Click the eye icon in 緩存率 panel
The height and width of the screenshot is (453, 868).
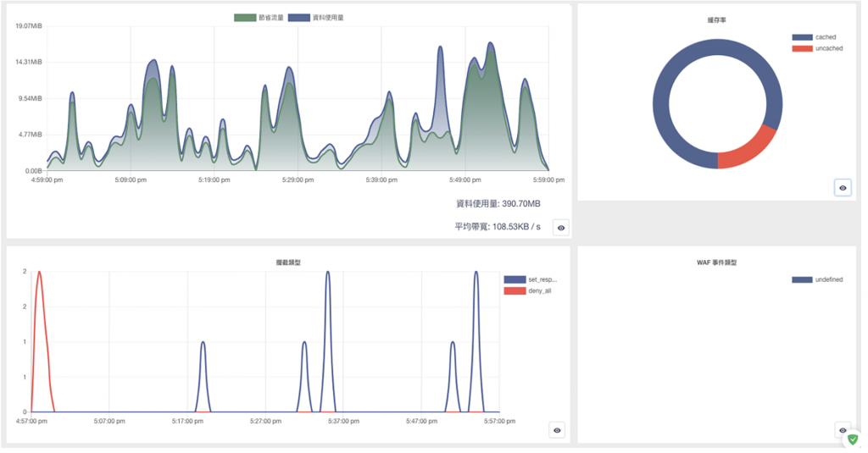pos(843,188)
